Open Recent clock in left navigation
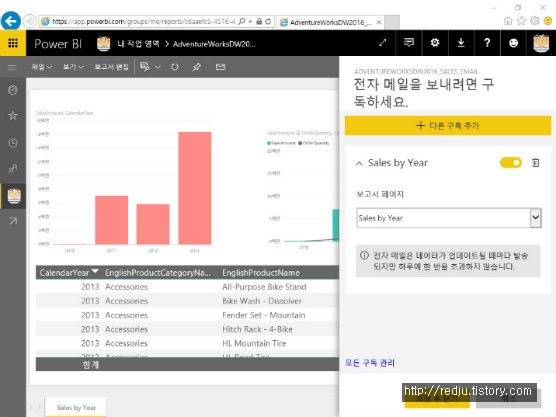Screen dimensions: 556x417 [13, 143]
